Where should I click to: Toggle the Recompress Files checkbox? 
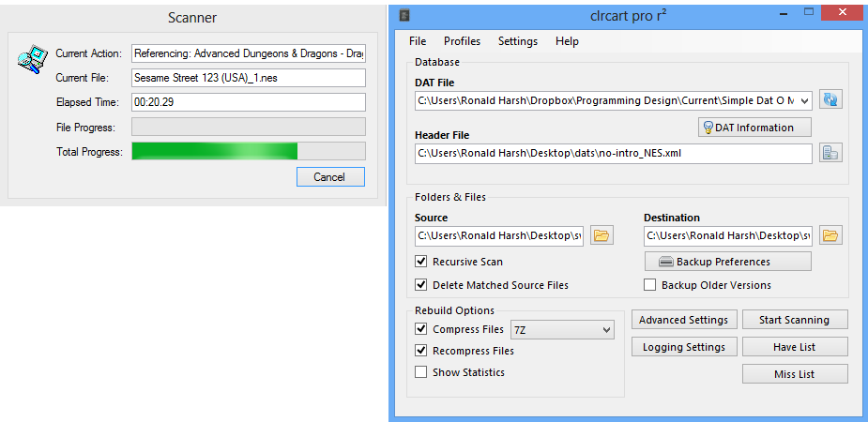pos(421,351)
